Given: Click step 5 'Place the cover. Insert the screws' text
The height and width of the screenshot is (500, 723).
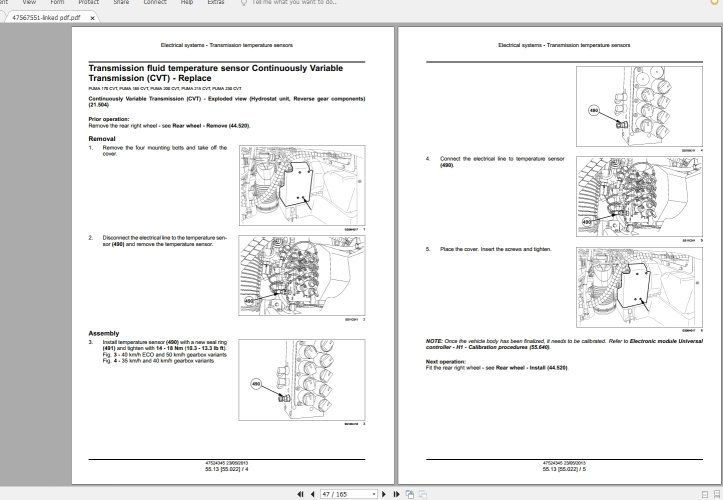Looking at the screenshot, I should tap(496, 250).
